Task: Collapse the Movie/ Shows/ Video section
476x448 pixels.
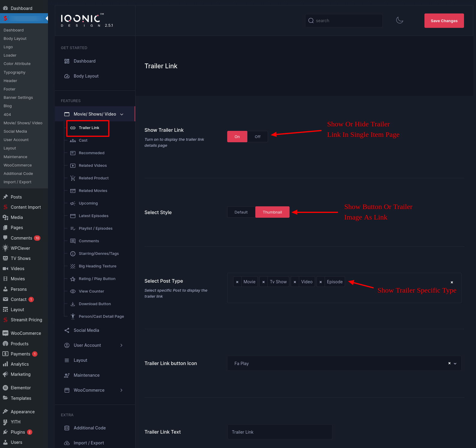Action: [x=122, y=114]
